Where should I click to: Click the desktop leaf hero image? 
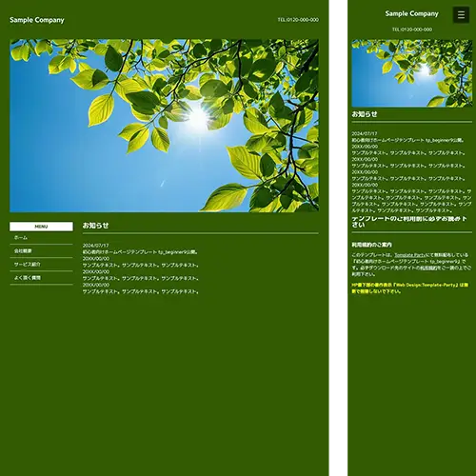click(164, 126)
